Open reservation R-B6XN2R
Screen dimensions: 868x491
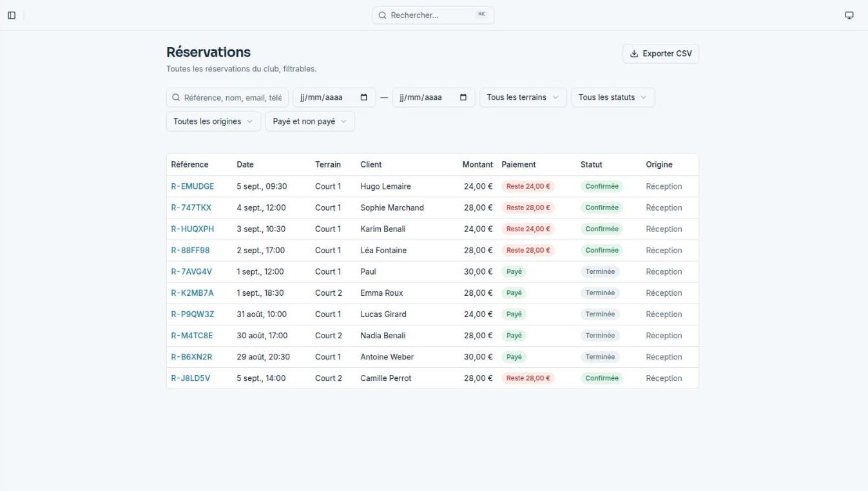[x=191, y=356]
